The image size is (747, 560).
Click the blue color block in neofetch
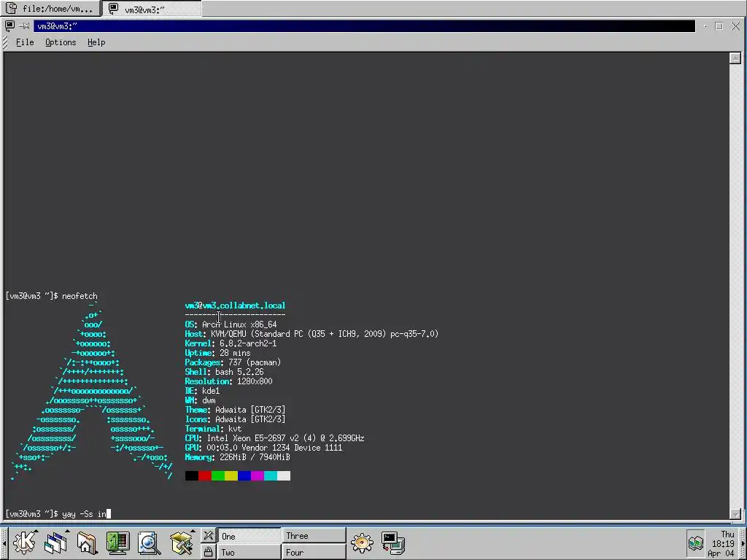pos(244,475)
